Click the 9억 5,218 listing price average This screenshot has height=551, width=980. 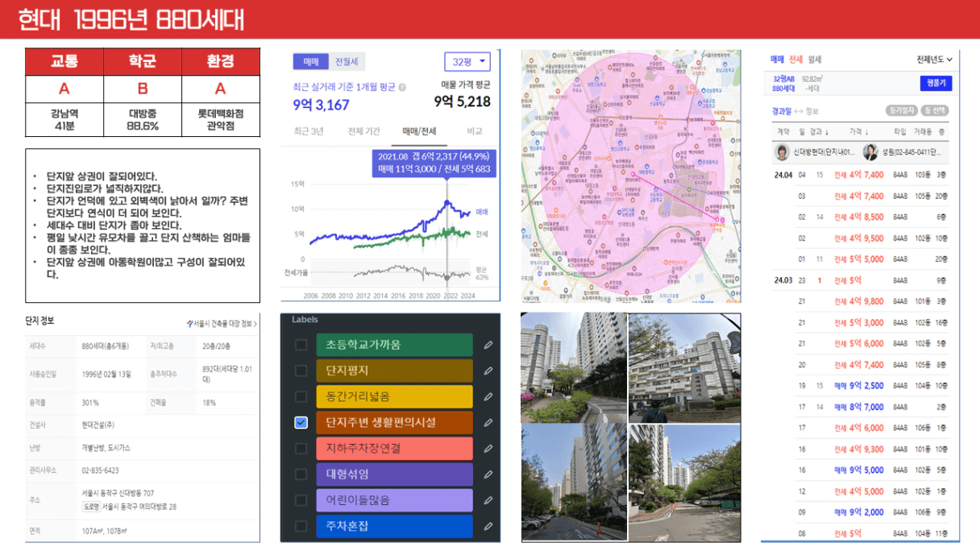(x=462, y=101)
